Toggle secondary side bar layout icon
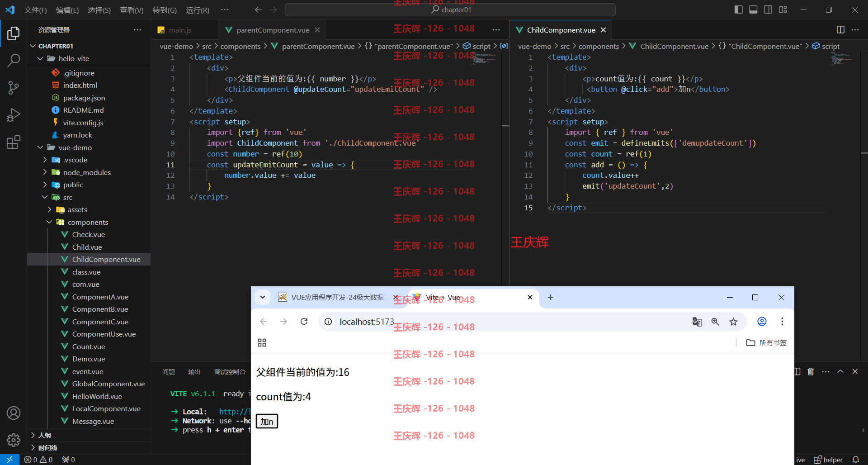The height and width of the screenshot is (465, 868). [x=768, y=9]
